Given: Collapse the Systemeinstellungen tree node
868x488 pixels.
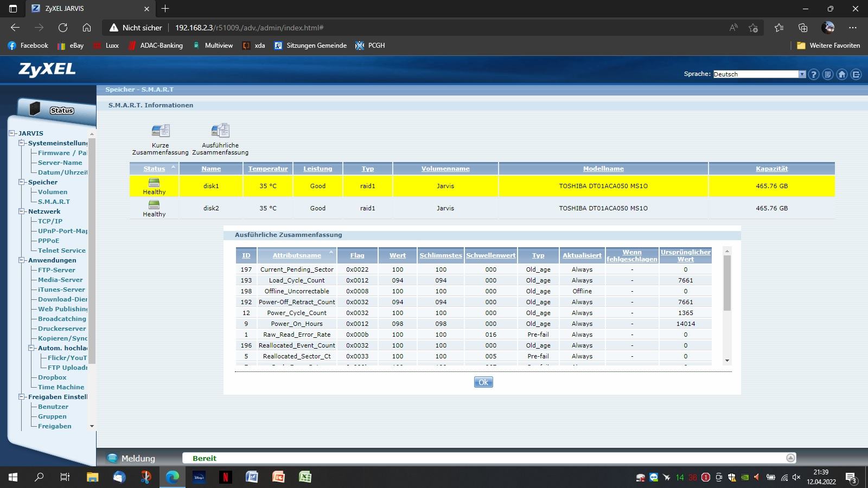Looking at the screenshot, I should click(22, 143).
